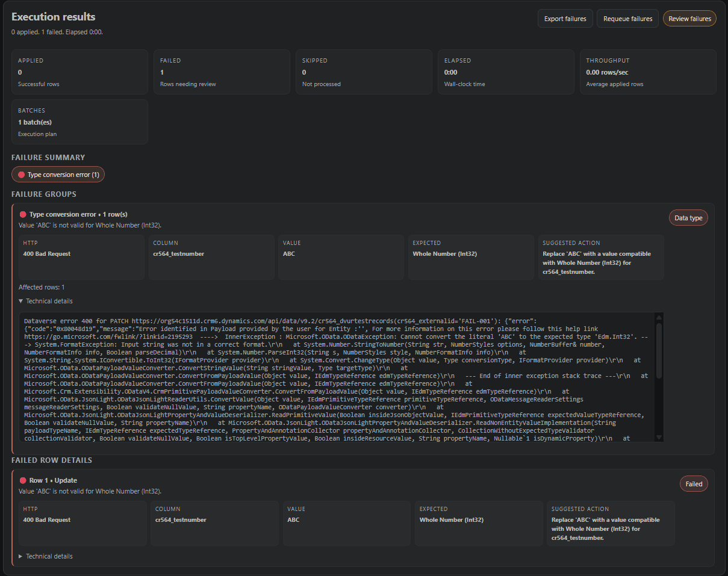This screenshot has height=576, width=728.
Task: Select the Skipped stat card
Action: 364,72
